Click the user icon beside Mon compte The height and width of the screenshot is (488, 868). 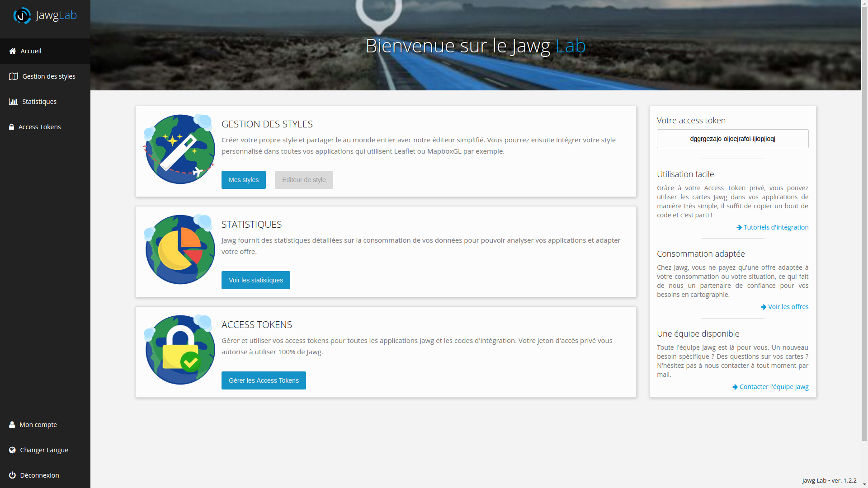12,425
